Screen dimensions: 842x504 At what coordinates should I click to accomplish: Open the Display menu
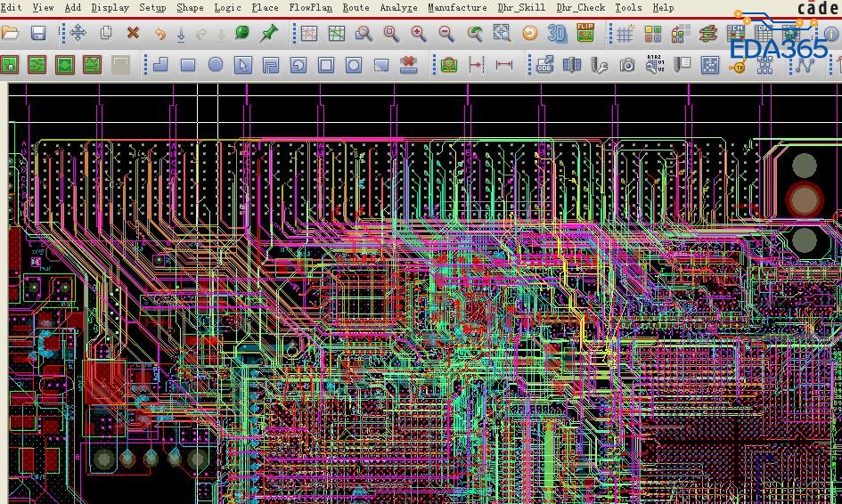110,7
